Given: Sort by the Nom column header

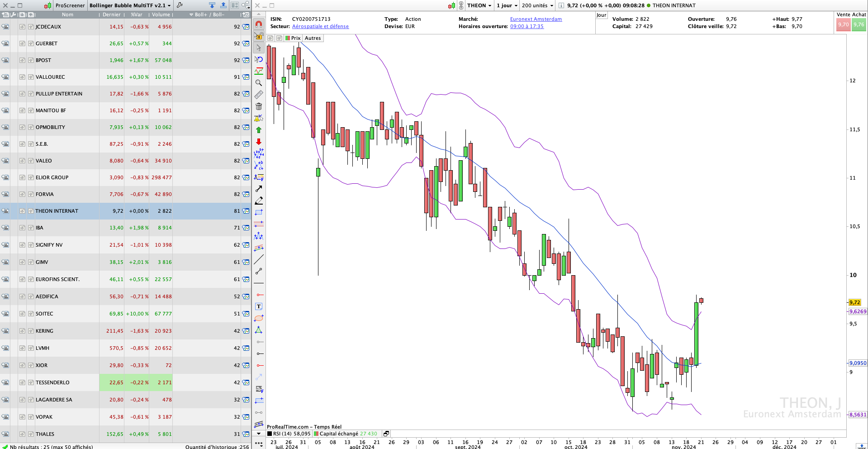Looking at the screenshot, I should click(x=67, y=14).
